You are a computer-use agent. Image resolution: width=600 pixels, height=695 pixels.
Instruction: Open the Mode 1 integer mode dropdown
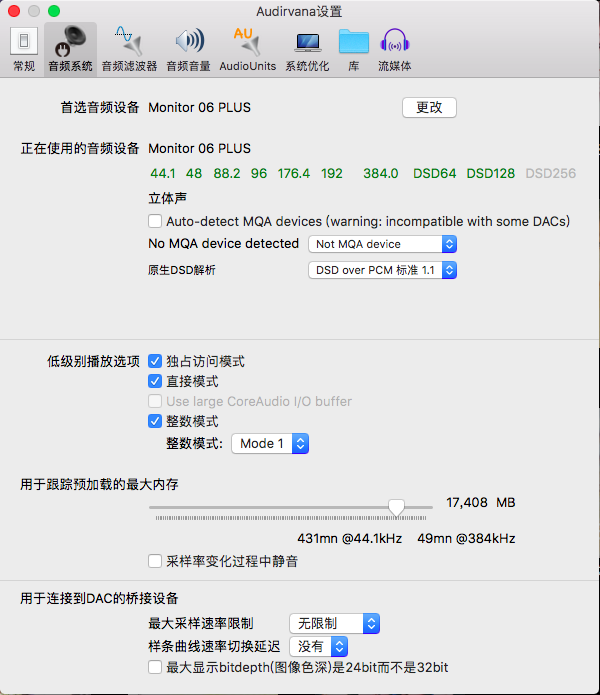coord(270,443)
